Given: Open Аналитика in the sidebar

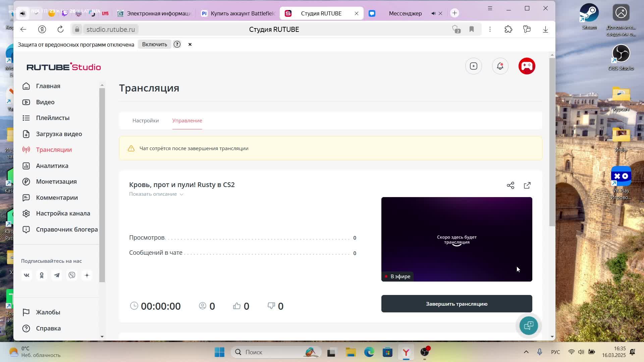Looking at the screenshot, I should [45, 166].
